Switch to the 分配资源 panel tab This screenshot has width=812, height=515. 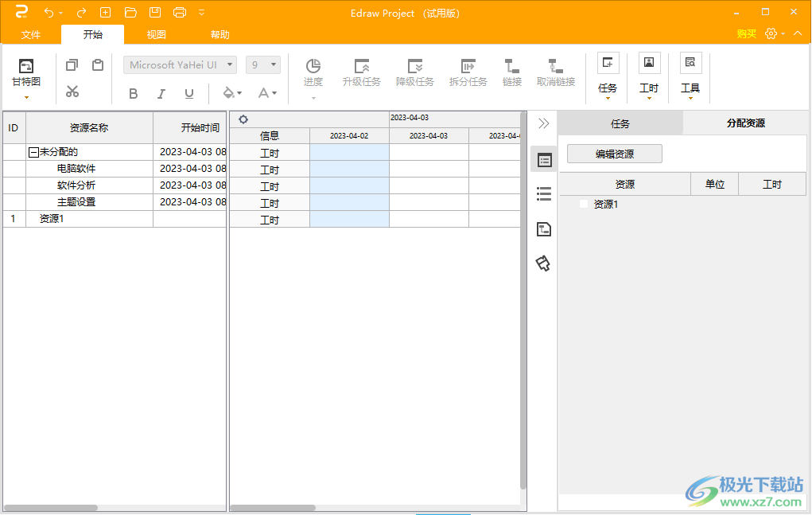tap(746, 123)
